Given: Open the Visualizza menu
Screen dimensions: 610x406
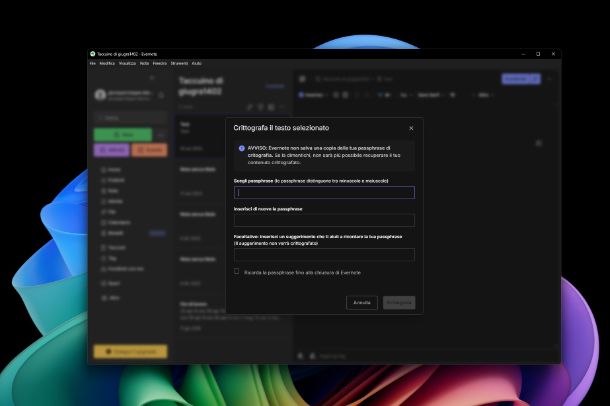Looking at the screenshot, I should click(x=127, y=63).
